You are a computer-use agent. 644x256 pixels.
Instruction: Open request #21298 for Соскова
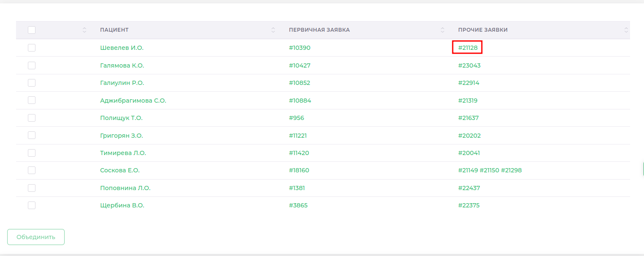(511, 170)
